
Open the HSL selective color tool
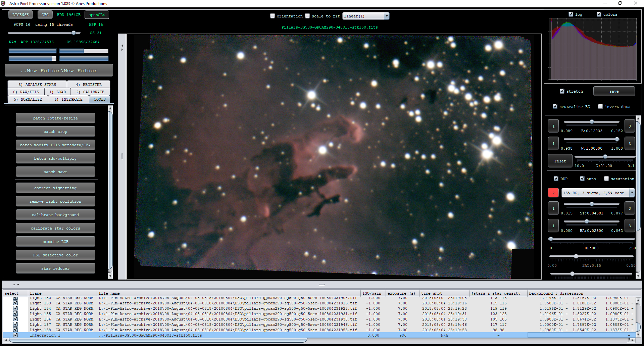click(55, 255)
